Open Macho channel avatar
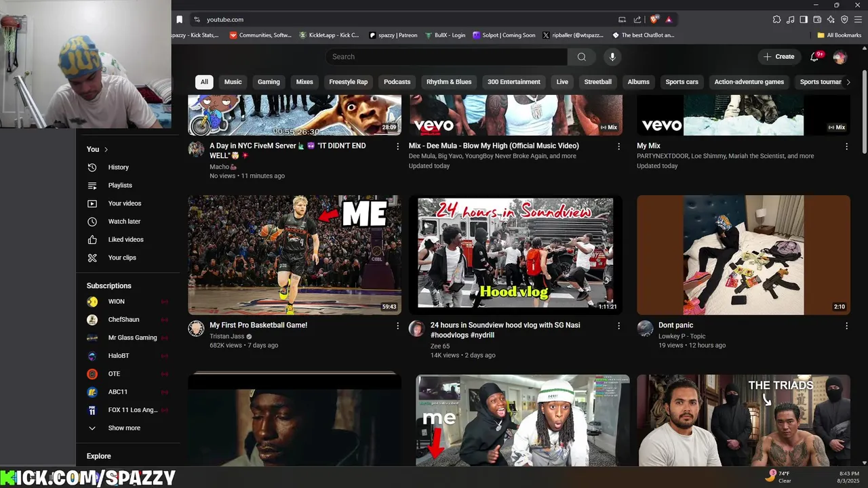The height and width of the screenshot is (488, 868). 196,149
